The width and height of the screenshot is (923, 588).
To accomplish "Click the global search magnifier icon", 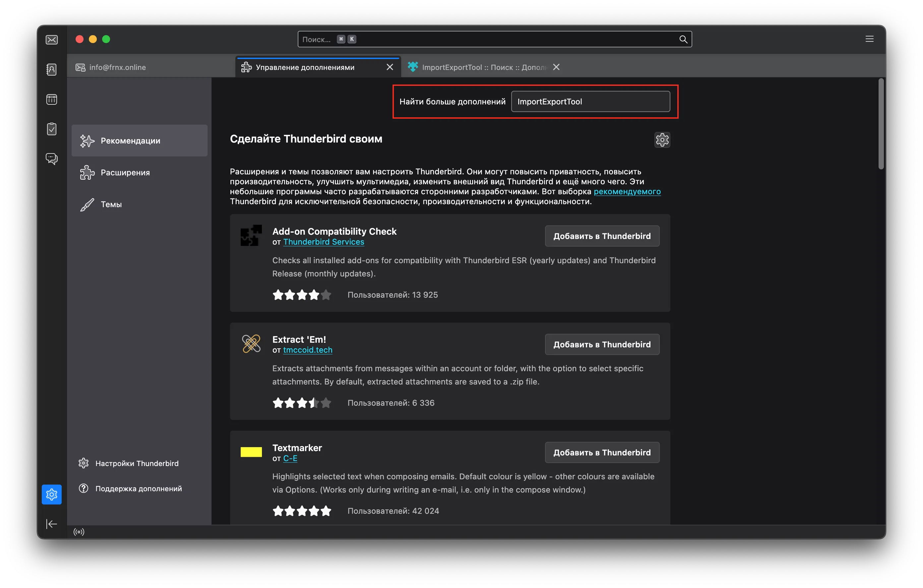I will [683, 39].
